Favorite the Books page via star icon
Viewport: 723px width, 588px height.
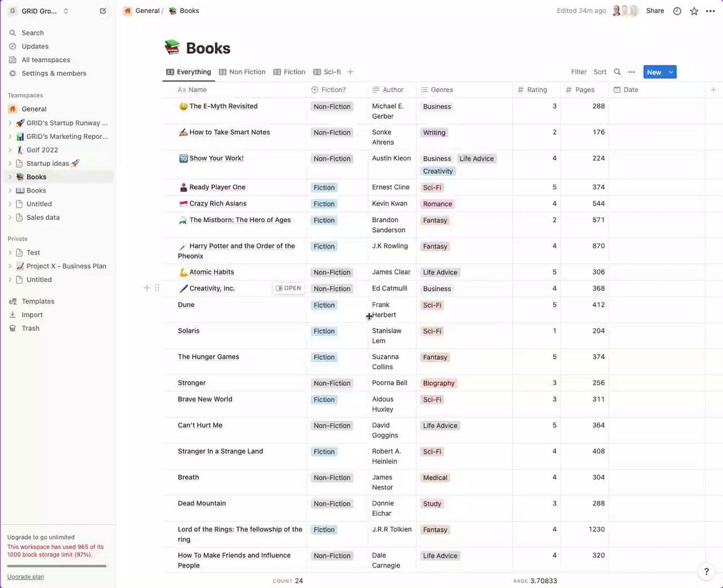(x=694, y=11)
